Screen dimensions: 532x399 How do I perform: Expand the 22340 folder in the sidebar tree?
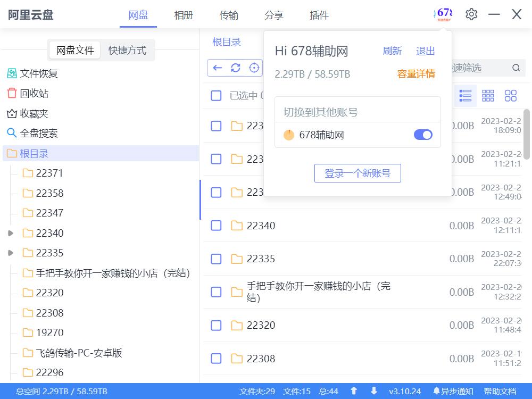pos(10,233)
